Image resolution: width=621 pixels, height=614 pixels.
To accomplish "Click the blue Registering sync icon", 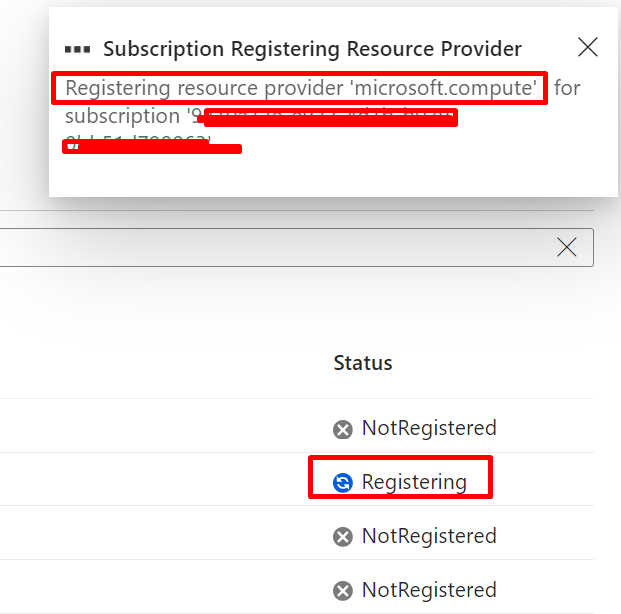I will 343,483.
